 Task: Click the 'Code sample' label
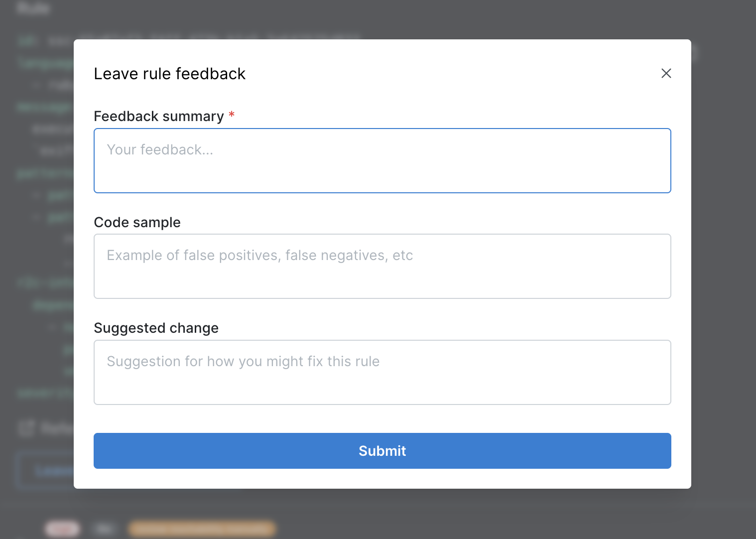[x=137, y=222]
